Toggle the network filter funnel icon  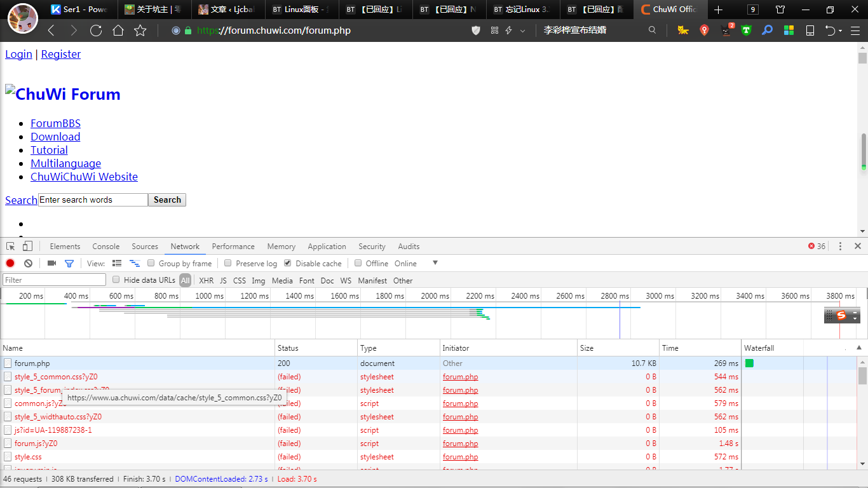point(69,263)
